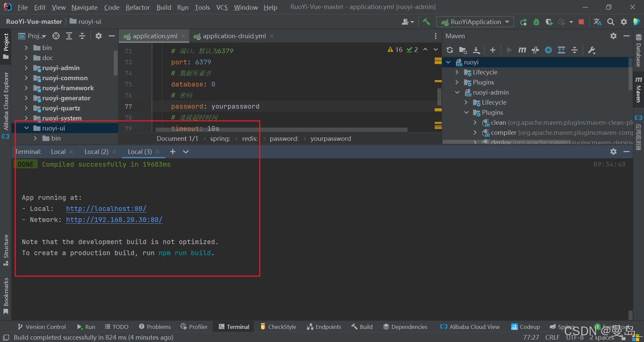Toggle Skip Tests mode in Maven toolbar
The width and height of the screenshot is (644, 342).
click(548, 50)
